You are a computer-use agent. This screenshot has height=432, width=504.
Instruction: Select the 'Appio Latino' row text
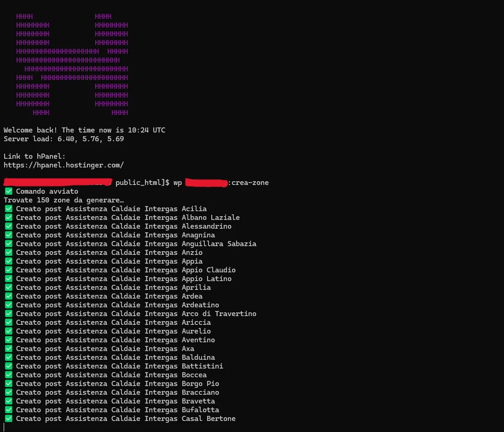[124, 279]
